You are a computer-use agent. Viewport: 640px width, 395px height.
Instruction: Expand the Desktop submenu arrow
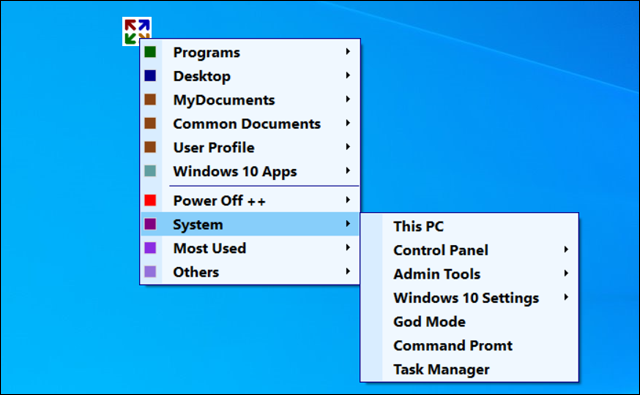(348, 75)
